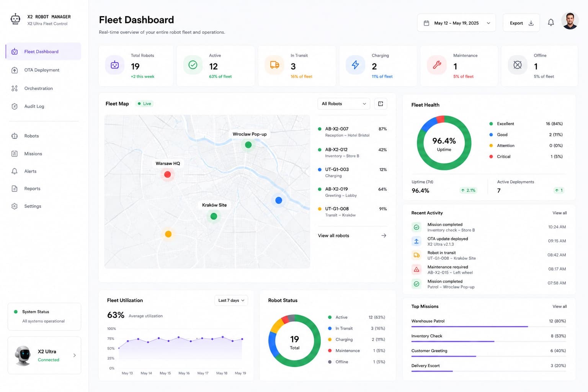588x392 pixels.
Task: Click the Robot in transit activity icon
Action: click(416, 255)
